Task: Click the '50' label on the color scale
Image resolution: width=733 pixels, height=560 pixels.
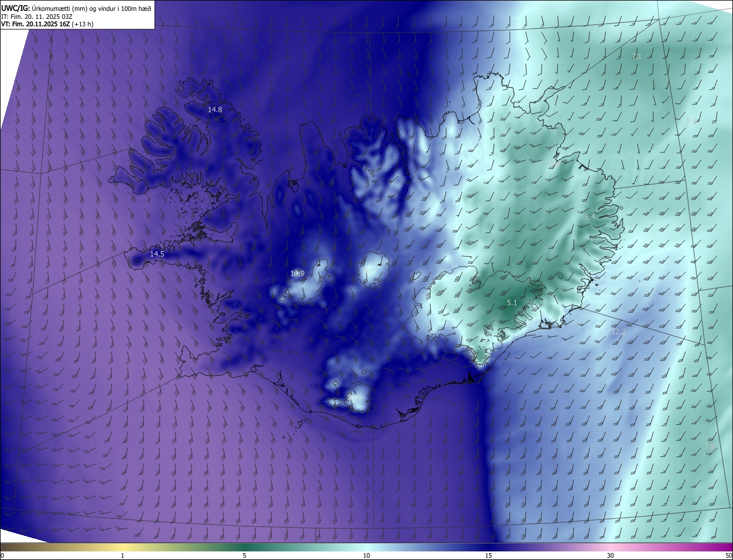Action: [728, 555]
